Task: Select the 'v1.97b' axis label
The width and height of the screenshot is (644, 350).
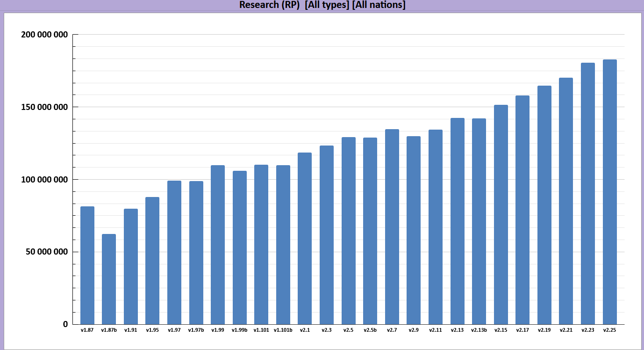Action: click(196, 330)
